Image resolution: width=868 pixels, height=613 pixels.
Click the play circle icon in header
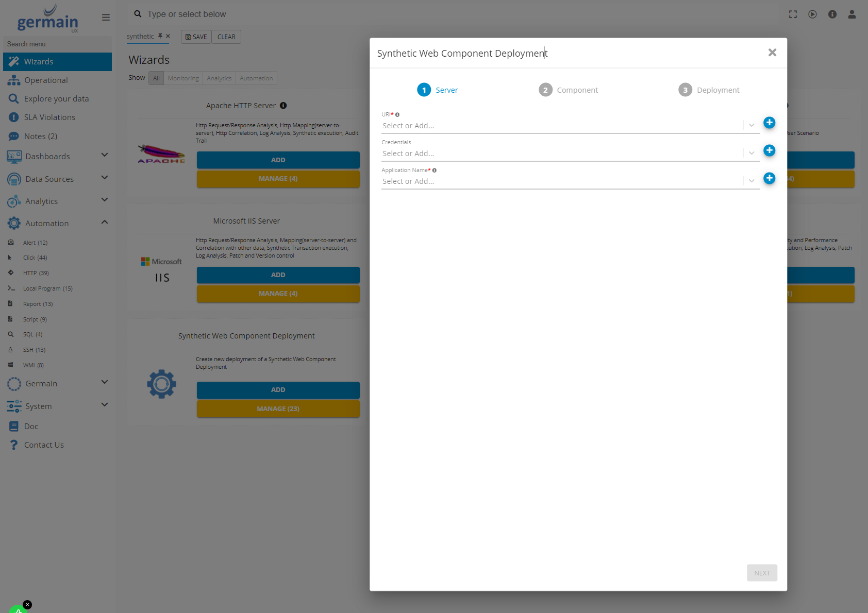pyautogui.click(x=812, y=14)
